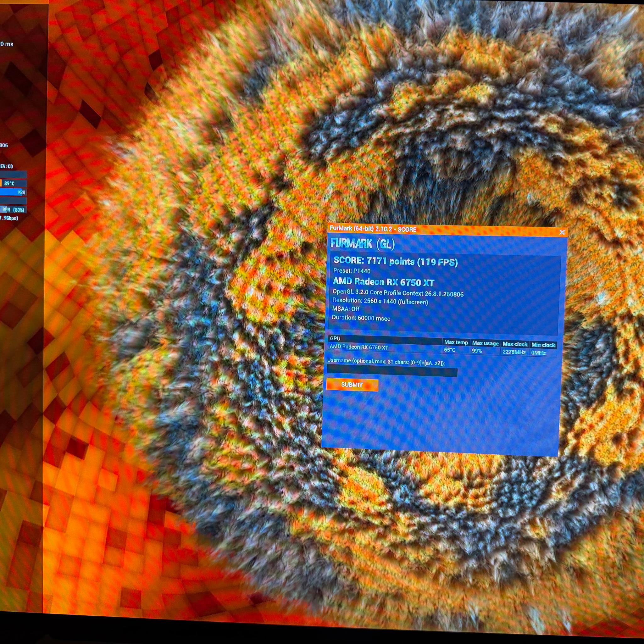Image resolution: width=644 pixels, height=644 pixels.
Task: Click the FURMARK (GL) logo
Action: coord(362,244)
